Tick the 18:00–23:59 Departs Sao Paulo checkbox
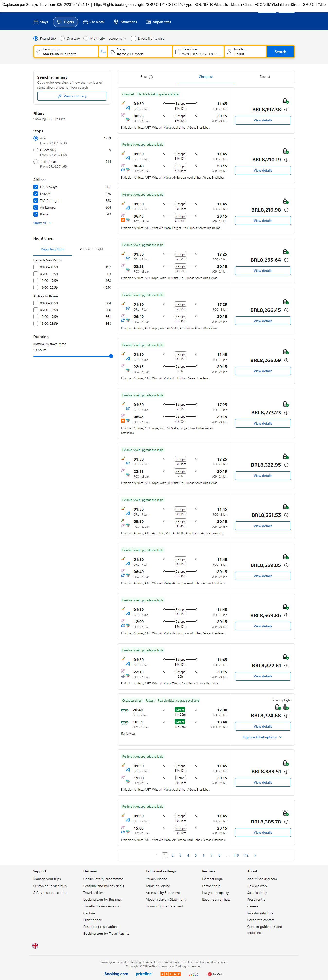Image resolution: width=328 pixels, height=980 pixels. [x=36, y=288]
